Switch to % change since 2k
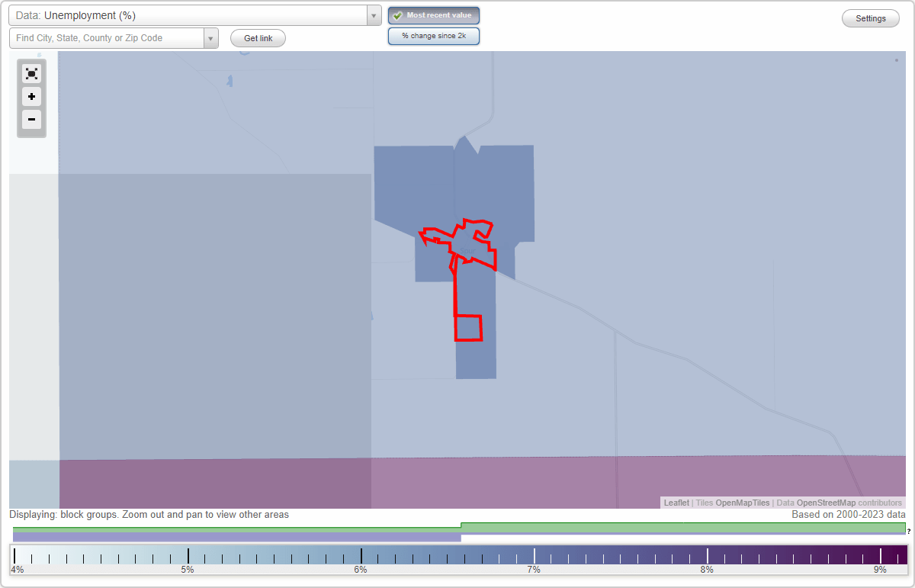 coord(434,36)
